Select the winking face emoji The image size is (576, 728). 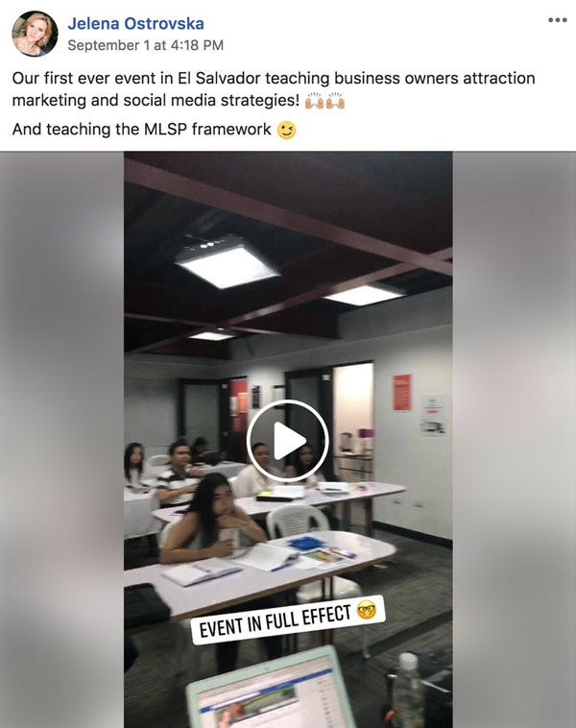click(x=286, y=130)
